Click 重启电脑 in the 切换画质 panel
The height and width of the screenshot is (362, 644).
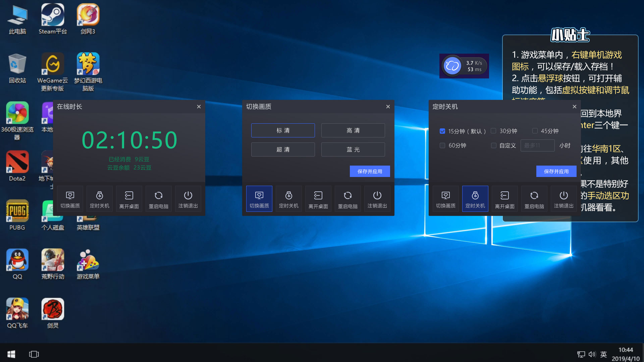[x=348, y=199]
